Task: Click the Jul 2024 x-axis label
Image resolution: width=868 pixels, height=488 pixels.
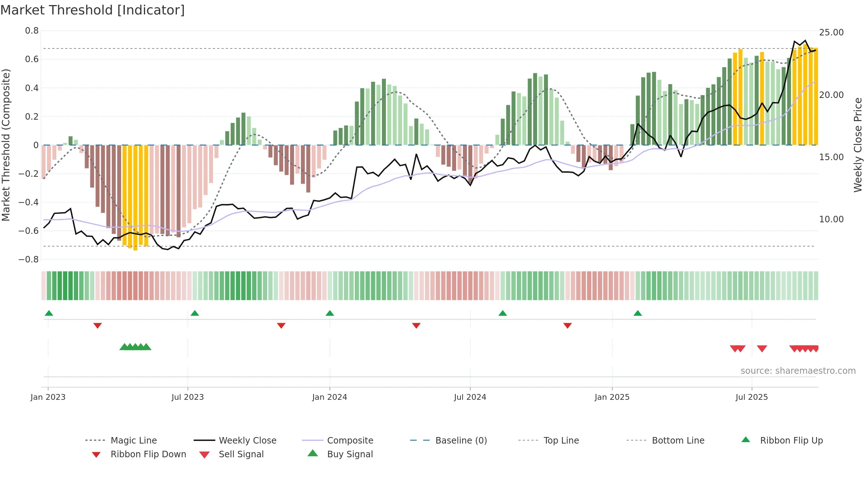Action: point(470,397)
